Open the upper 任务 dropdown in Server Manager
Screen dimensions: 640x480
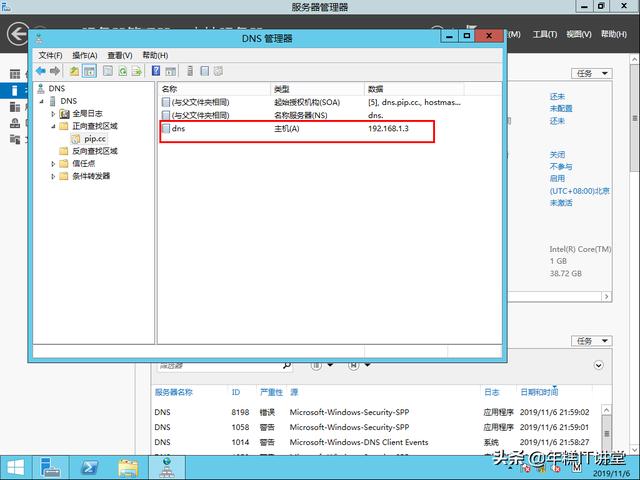[x=591, y=73]
